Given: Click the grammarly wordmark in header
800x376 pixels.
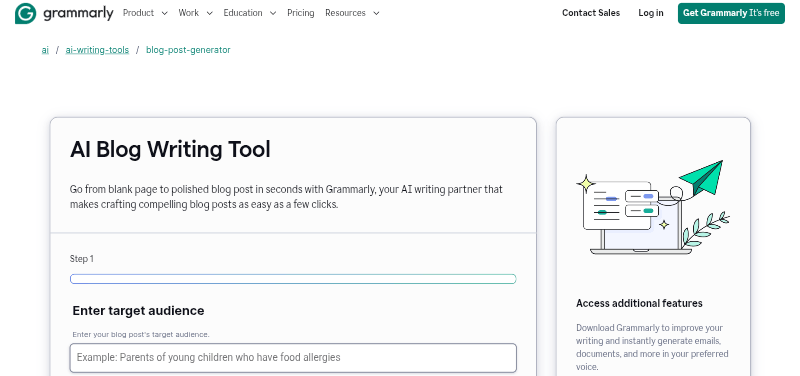Looking at the screenshot, I should [78, 14].
